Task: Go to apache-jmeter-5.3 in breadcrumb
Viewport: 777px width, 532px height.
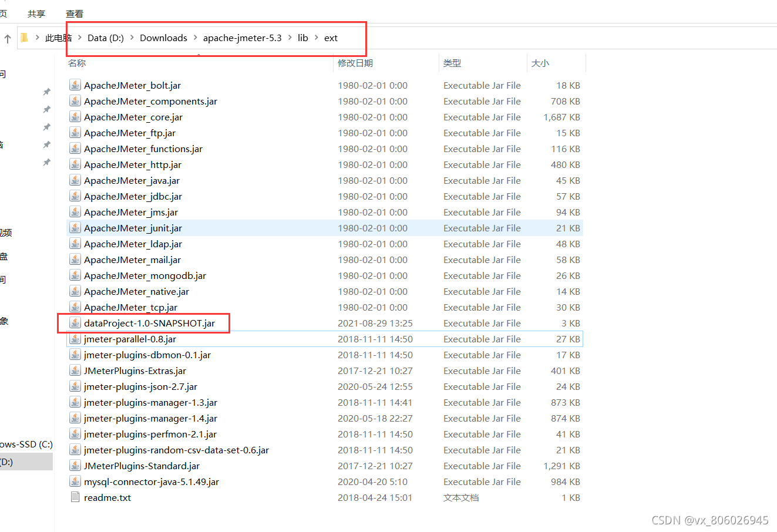Action: [x=242, y=38]
